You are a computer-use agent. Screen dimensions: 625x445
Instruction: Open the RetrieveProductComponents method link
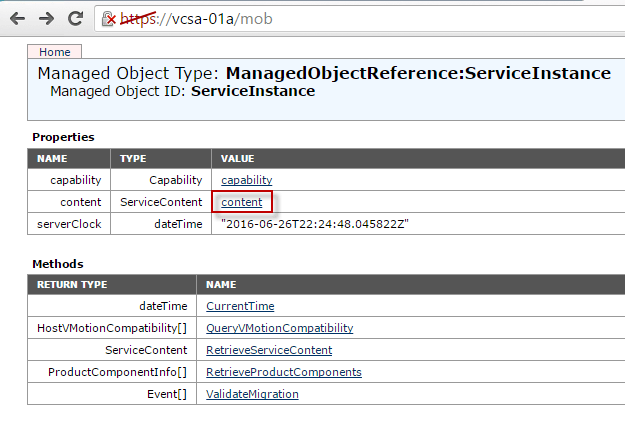[x=284, y=372]
